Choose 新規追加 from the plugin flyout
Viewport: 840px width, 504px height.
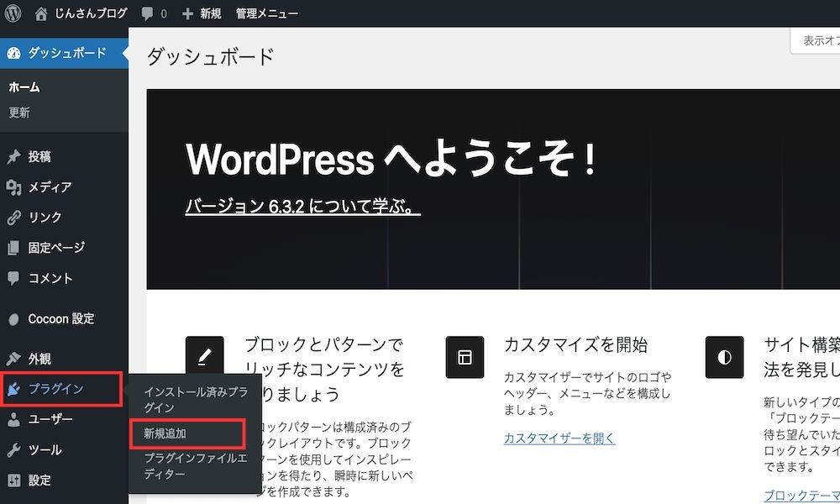[165, 433]
